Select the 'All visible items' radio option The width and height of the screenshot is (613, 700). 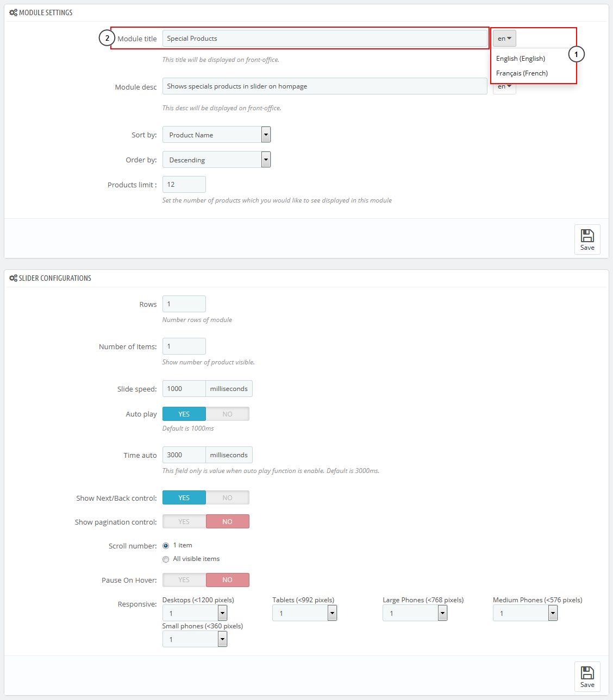point(166,559)
